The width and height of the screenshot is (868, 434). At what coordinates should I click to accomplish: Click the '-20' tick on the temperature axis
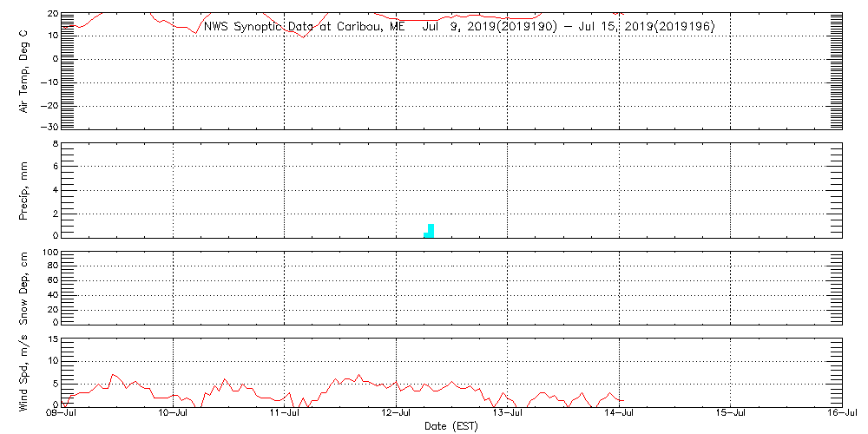click(x=50, y=105)
